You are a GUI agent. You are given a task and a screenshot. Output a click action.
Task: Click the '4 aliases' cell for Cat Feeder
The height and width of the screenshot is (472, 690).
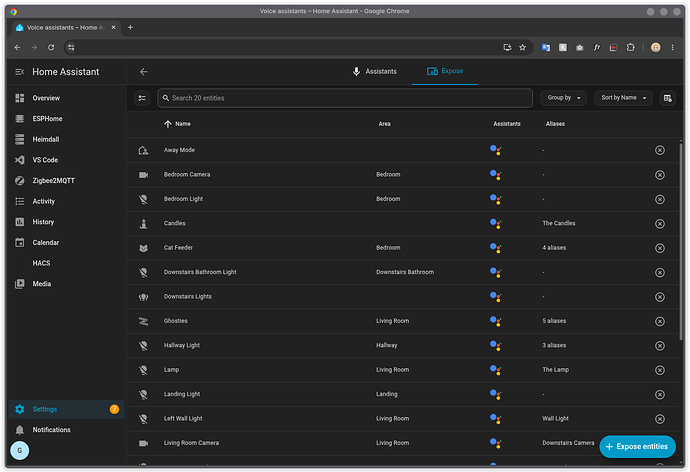pyautogui.click(x=554, y=248)
